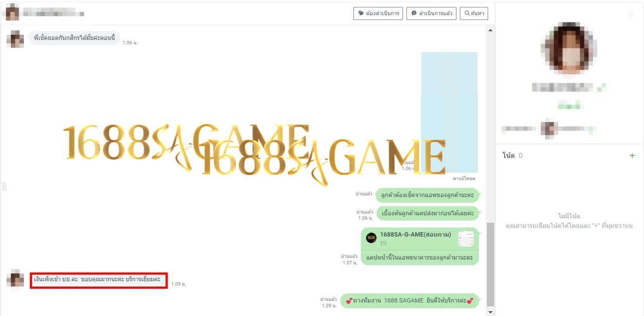
Task: Open the ค้นหา search in chat
Action: (474, 13)
